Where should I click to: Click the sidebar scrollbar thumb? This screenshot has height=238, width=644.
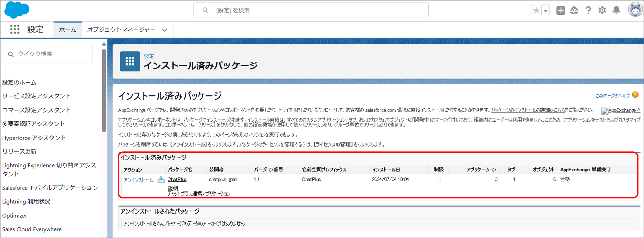[x=104, y=90]
